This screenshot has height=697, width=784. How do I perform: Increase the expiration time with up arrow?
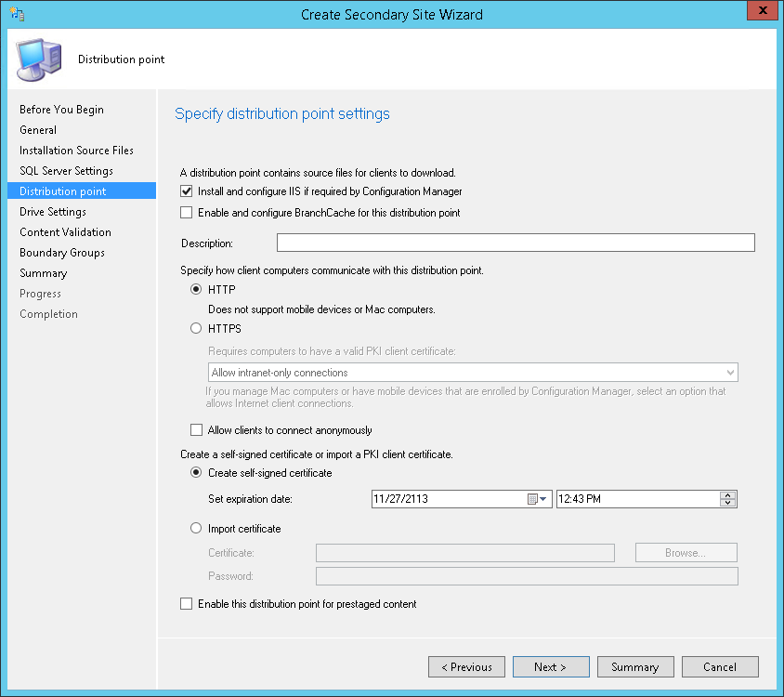[x=728, y=495]
